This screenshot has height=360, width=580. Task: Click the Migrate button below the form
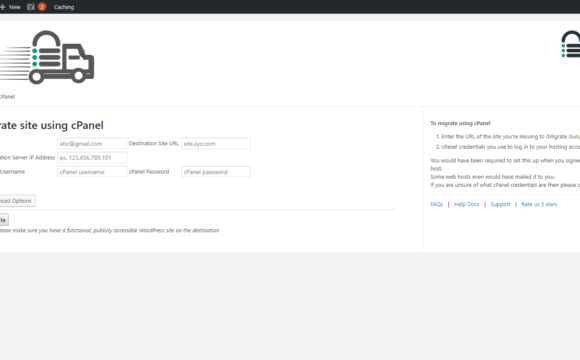[x=4, y=220]
